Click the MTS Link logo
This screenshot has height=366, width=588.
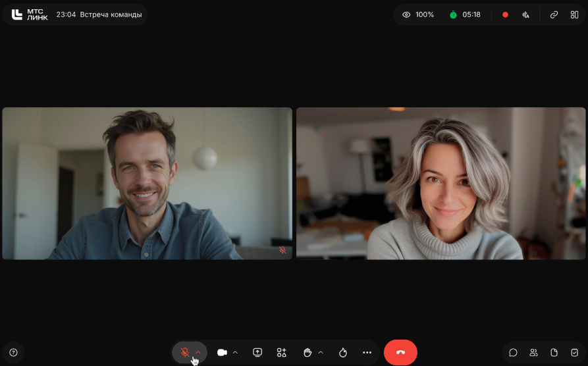pos(30,14)
